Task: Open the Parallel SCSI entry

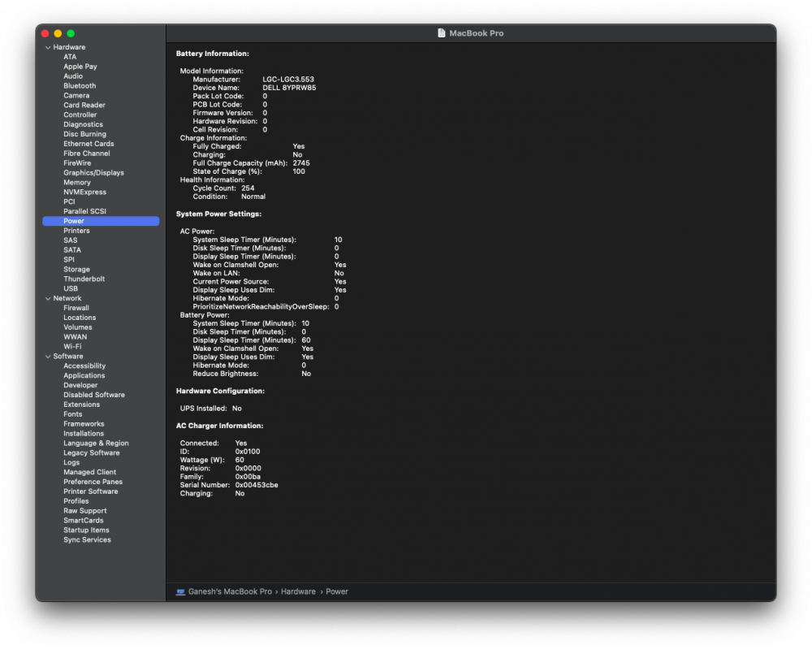Action: coord(85,211)
